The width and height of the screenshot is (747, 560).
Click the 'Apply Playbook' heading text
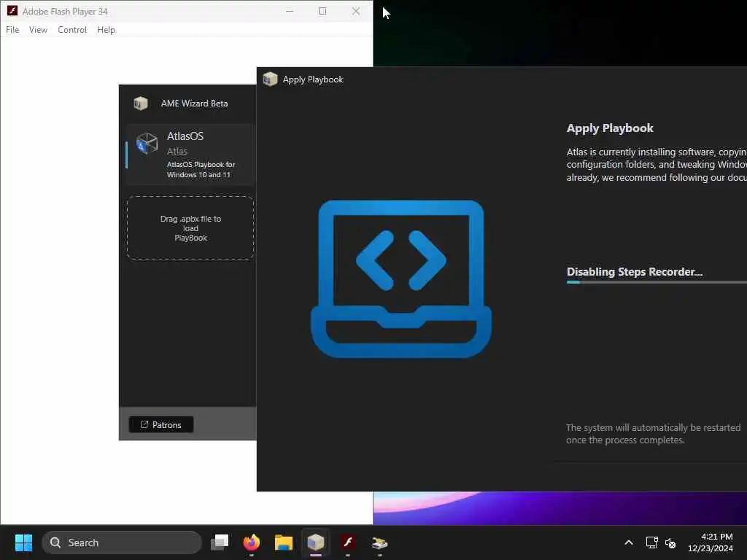(610, 128)
